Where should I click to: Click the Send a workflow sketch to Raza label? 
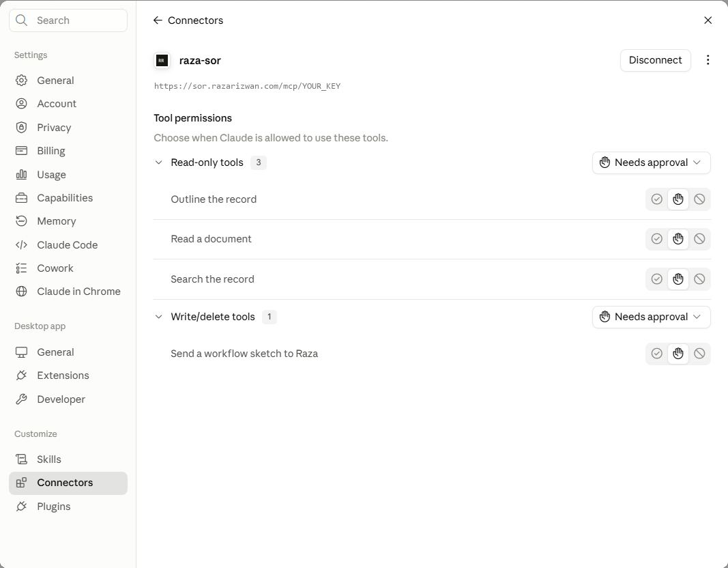[x=244, y=354]
